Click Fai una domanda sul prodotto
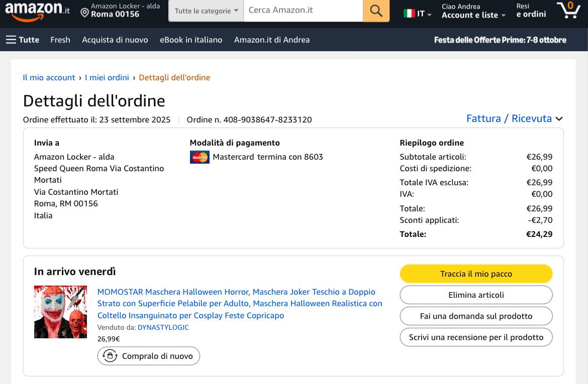This screenshot has height=384, width=588. [x=476, y=316]
